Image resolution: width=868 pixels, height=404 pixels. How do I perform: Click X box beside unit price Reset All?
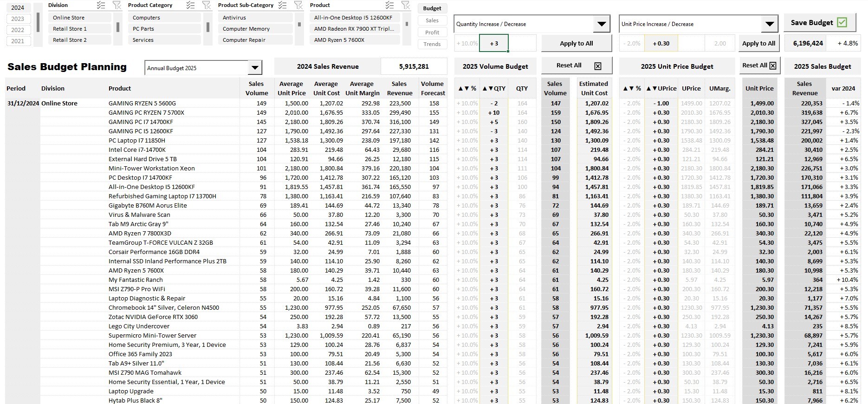[773, 65]
